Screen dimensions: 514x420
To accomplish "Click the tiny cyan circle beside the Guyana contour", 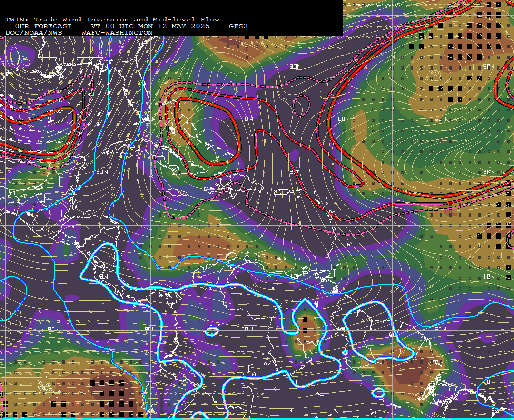I will (345, 352).
